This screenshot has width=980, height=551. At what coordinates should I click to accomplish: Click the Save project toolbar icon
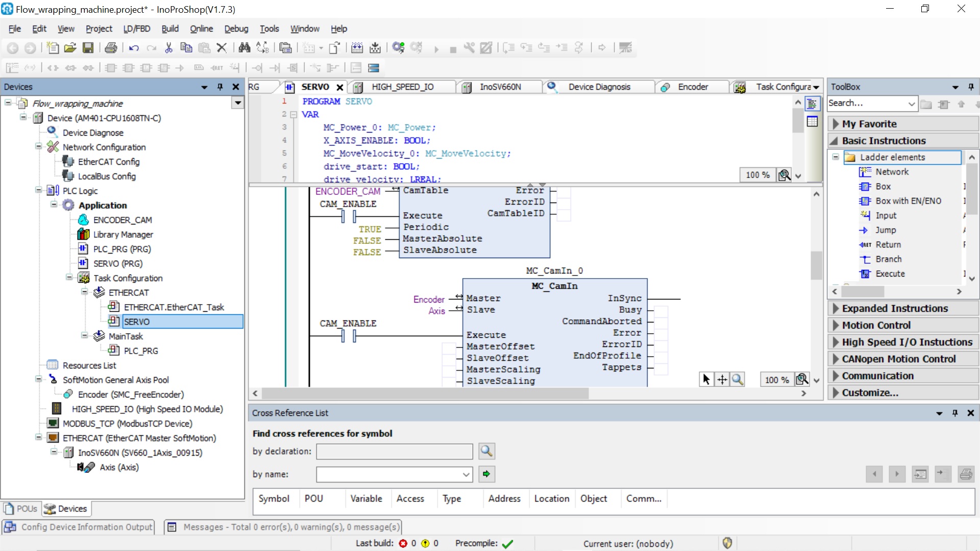point(88,48)
